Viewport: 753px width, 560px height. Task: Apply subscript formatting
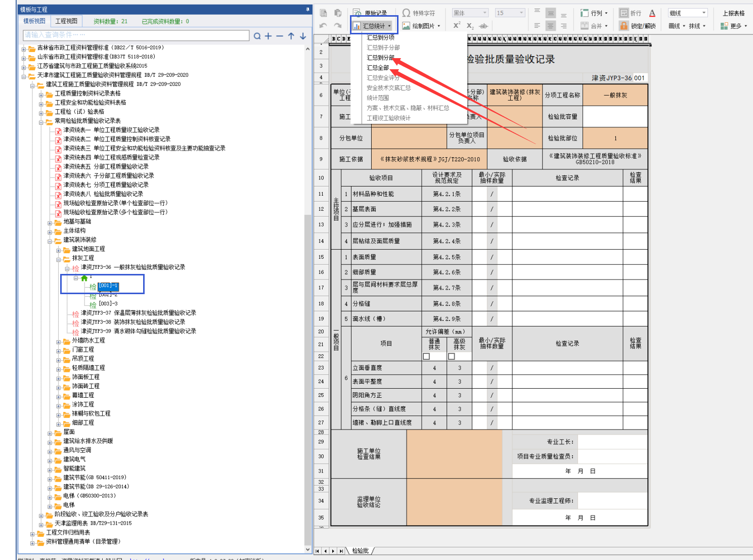point(470,26)
